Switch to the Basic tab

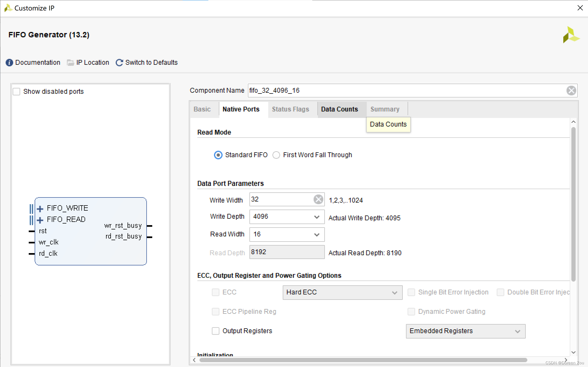202,109
